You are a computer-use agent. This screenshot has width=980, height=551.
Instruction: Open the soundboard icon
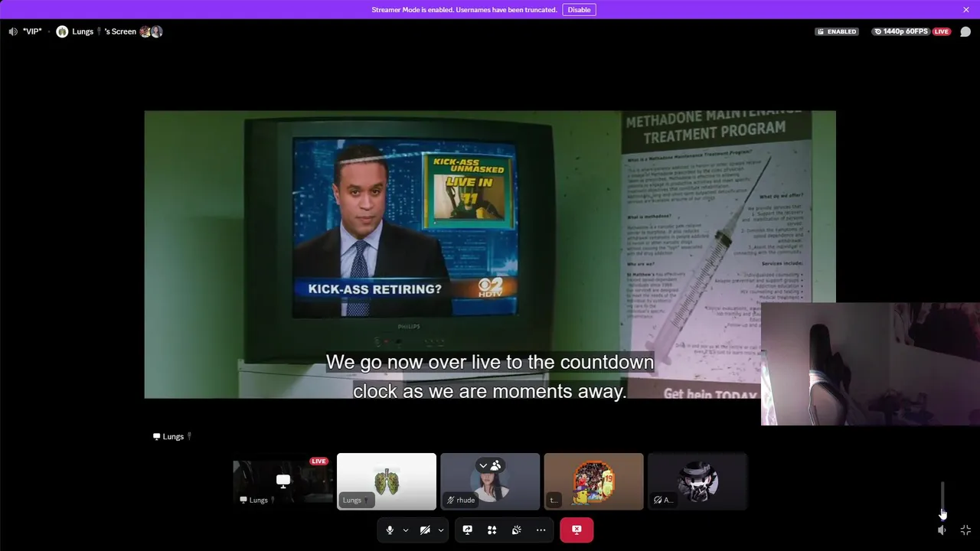point(516,530)
